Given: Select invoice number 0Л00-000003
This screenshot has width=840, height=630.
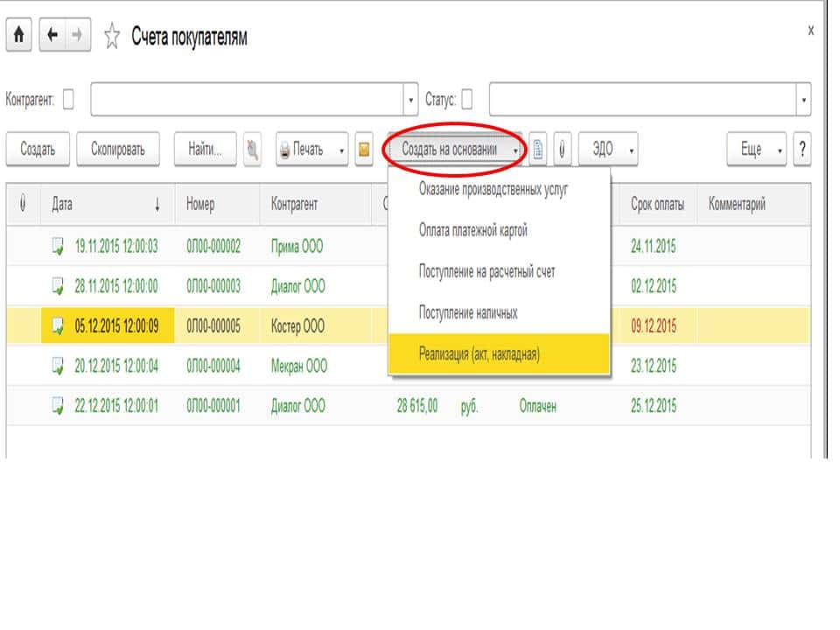Looking at the screenshot, I should (x=213, y=286).
